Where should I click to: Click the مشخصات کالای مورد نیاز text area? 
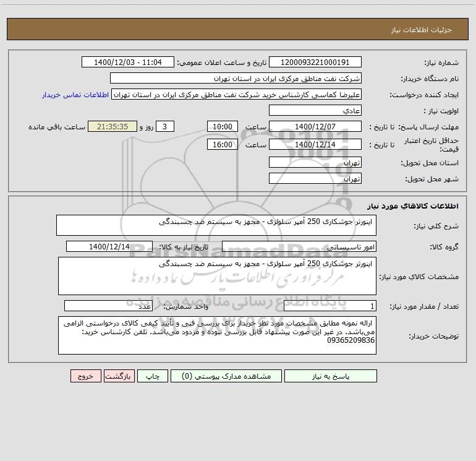coord(217,276)
